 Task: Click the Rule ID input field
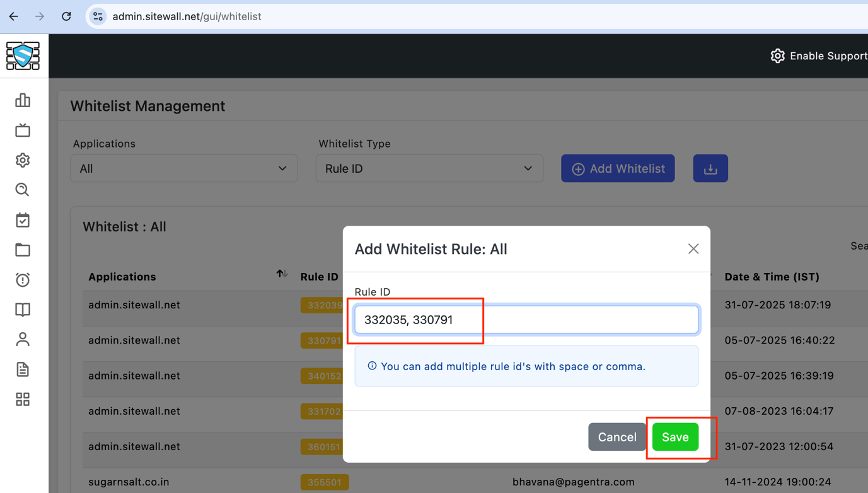click(526, 320)
